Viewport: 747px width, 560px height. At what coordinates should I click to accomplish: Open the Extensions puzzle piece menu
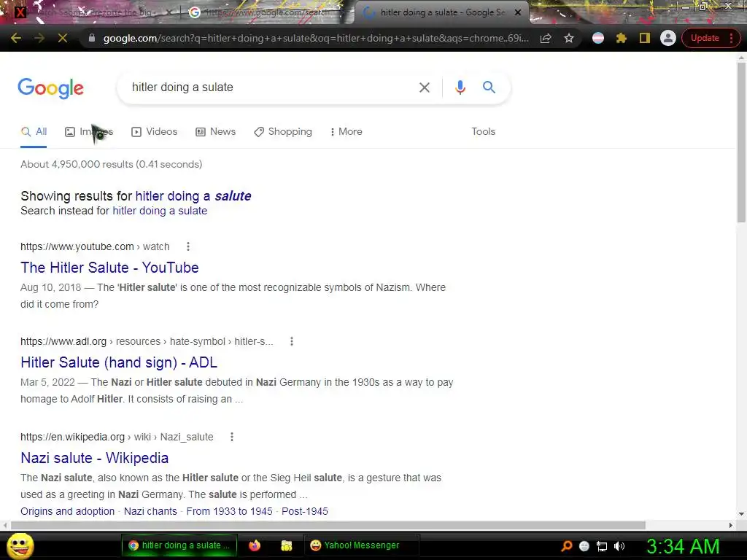[622, 38]
